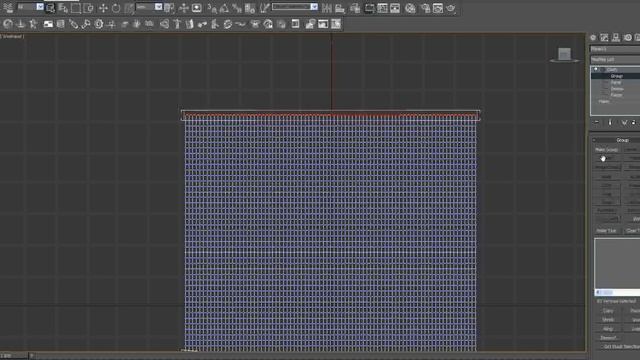Viewport: 640px width, 360px height.
Task: Open Render Setup dialog
Action: 425,8
